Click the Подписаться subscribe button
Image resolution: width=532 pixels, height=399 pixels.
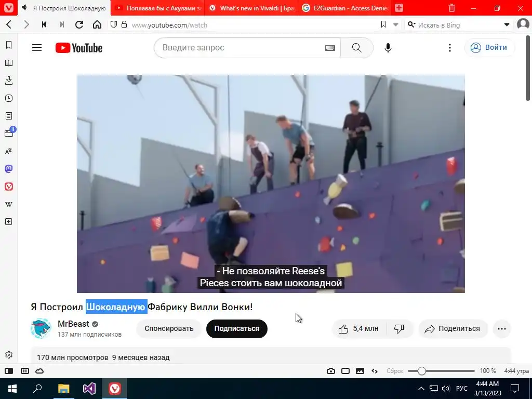[237, 328]
